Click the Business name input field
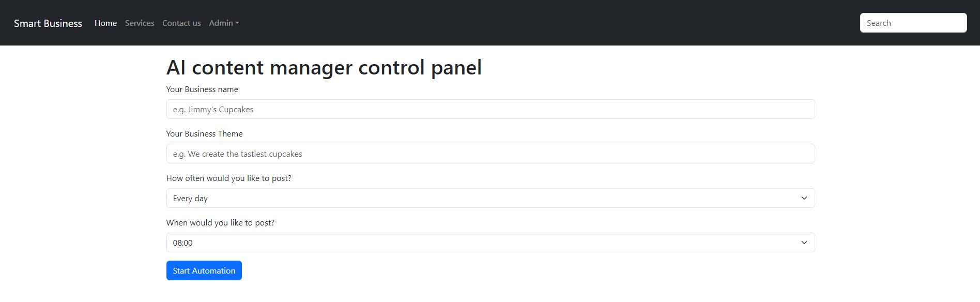The width and height of the screenshot is (980, 302). [490, 109]
